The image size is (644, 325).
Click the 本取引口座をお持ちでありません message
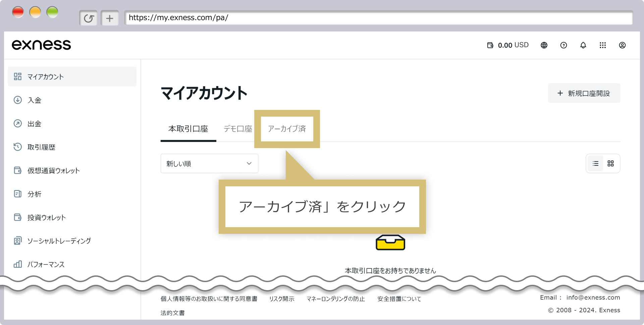click(x=390, y=271)
